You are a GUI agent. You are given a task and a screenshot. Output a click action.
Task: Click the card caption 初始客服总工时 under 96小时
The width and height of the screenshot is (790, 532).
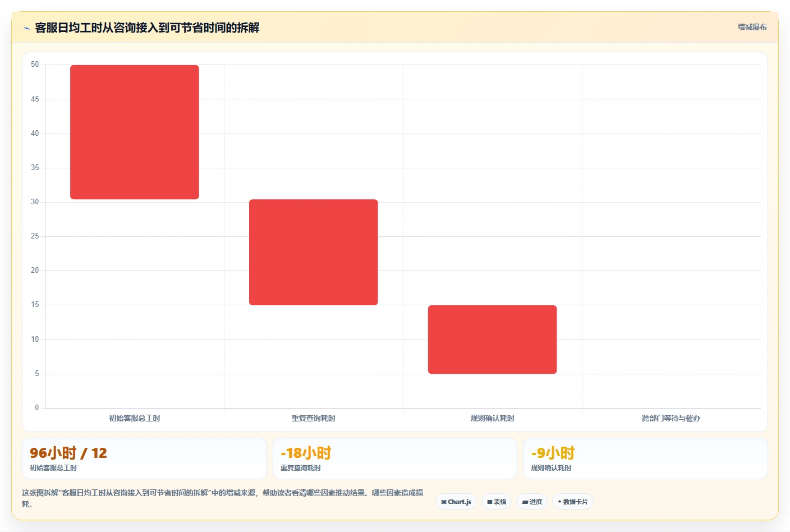(x=53, y=467)
